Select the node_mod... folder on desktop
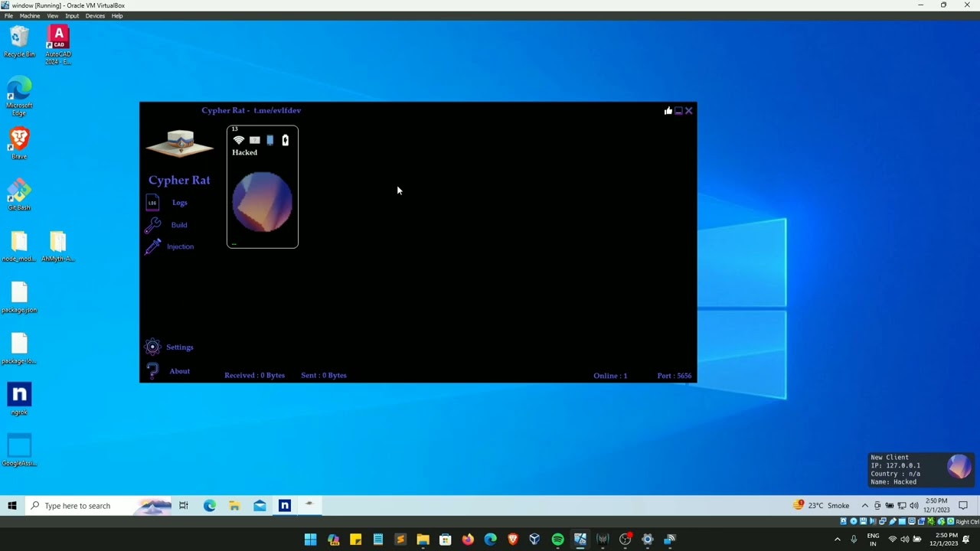The width and height of the screenshot is (980, 551). (19, 246)
